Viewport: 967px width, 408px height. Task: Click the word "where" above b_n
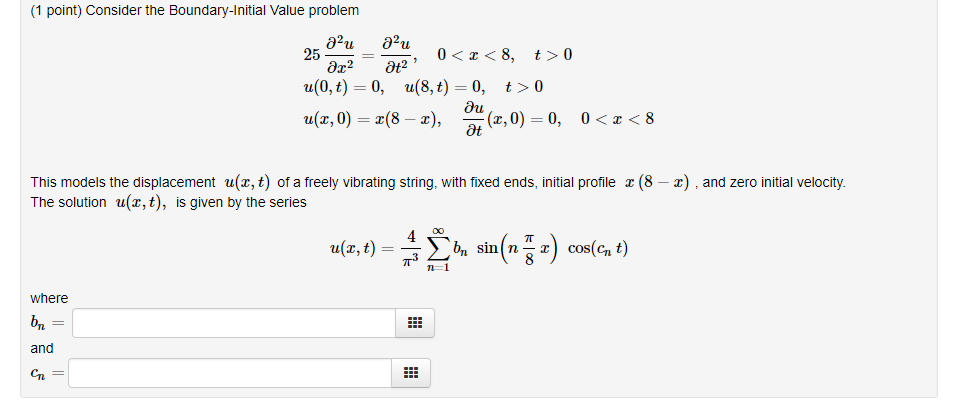[49, 298]
